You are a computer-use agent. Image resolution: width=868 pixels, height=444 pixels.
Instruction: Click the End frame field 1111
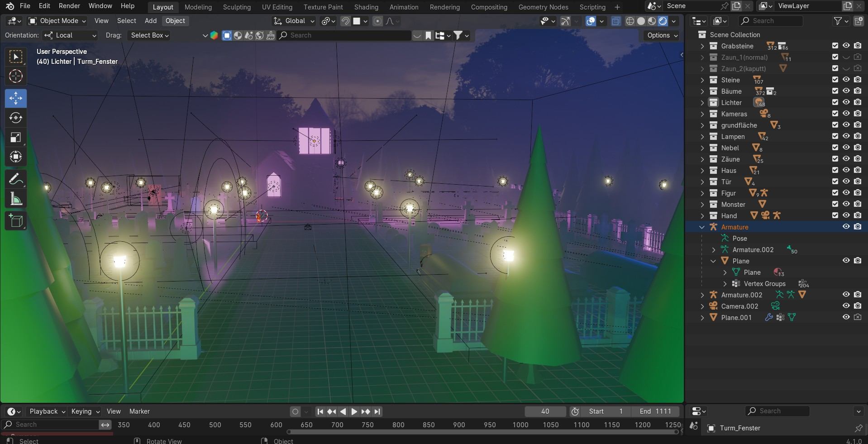[655, 411]
